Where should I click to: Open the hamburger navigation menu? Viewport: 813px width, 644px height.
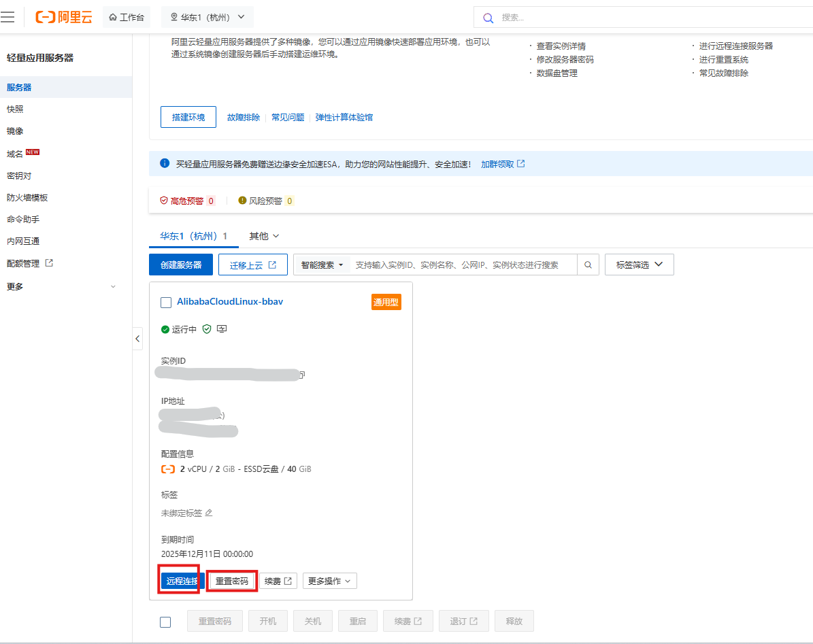[7, 17]
